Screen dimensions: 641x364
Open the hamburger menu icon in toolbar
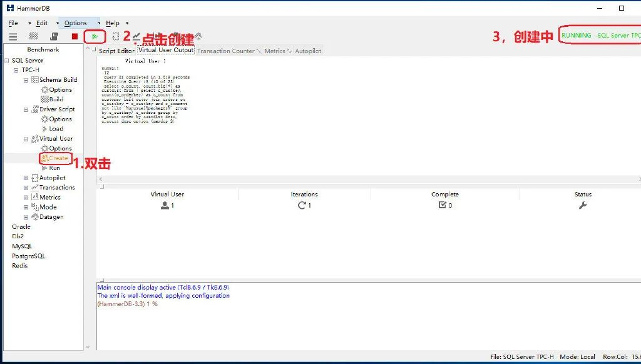point(13,37)
